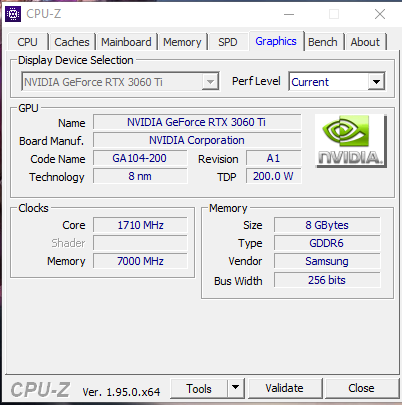402x405 pixels.
Task: Click the empty Shader clock field
Action: [140, 243]
